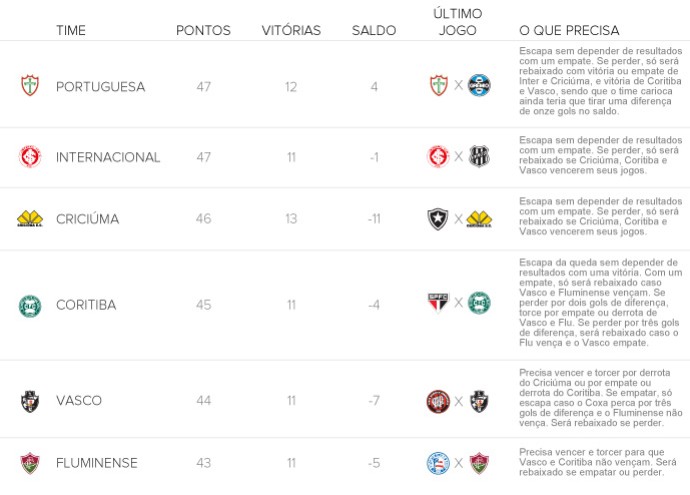Click Botafogo crest in Criciúma's last match
Image resolution: width=690 pixels, height=495 pixels.
tap(438, 219)
